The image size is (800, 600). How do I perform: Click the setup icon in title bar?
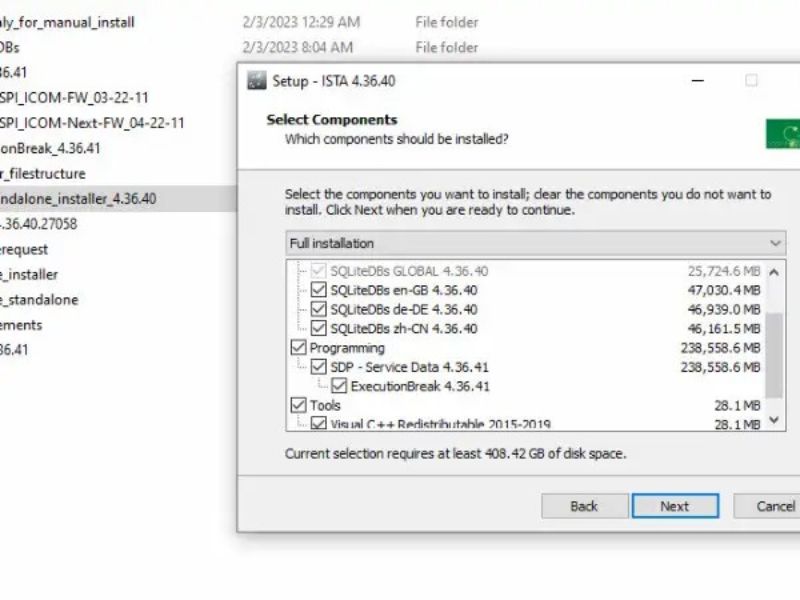click(x=257, y=81)
